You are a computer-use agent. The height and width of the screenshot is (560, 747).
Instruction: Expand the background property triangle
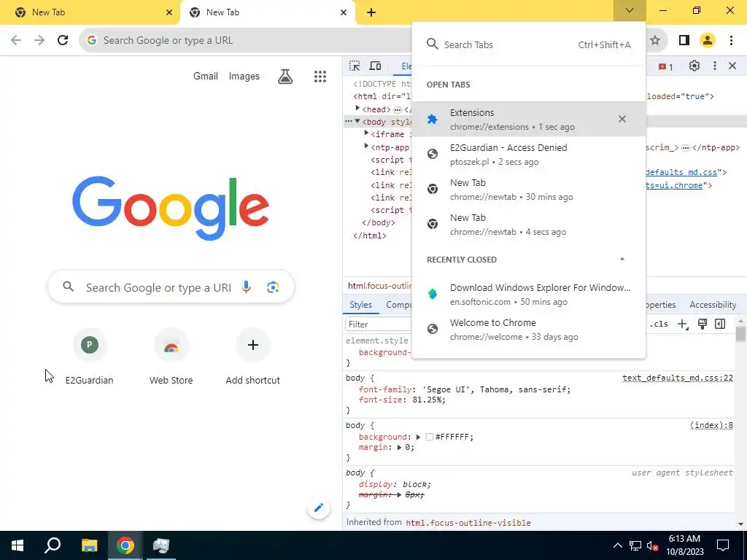pyautogui.click(x=418, y=437)
